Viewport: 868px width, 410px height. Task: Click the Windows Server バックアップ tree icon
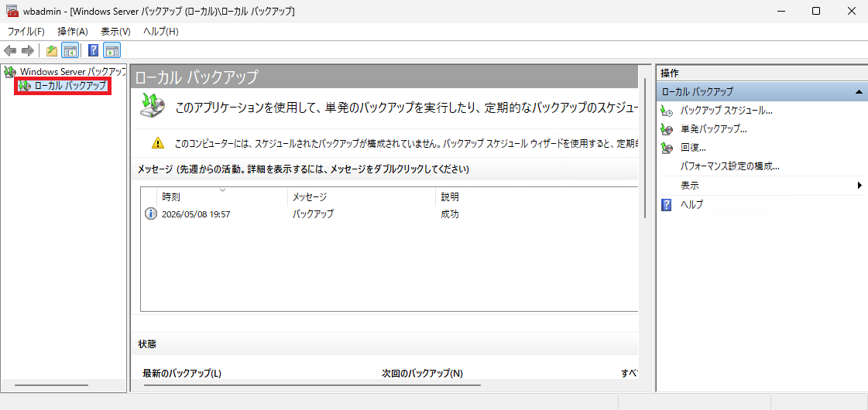tap(10, 71)
